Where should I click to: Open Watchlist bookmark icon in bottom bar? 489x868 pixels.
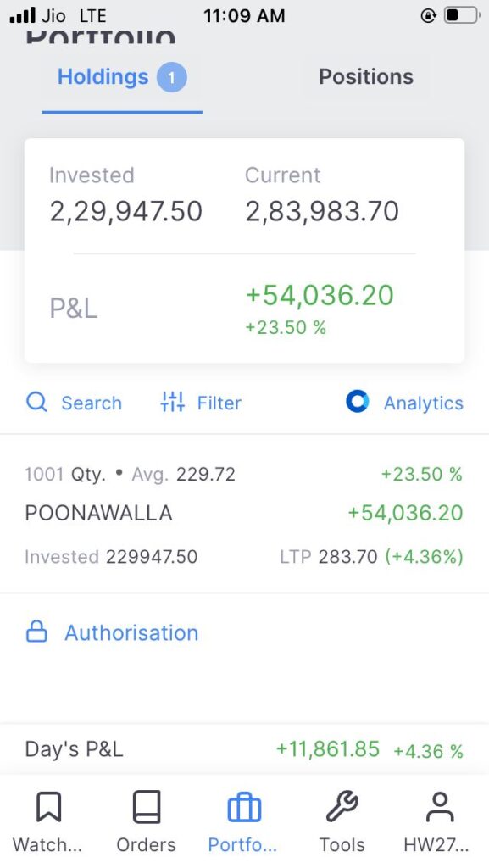pyautogui.click(x=48, y=807)
